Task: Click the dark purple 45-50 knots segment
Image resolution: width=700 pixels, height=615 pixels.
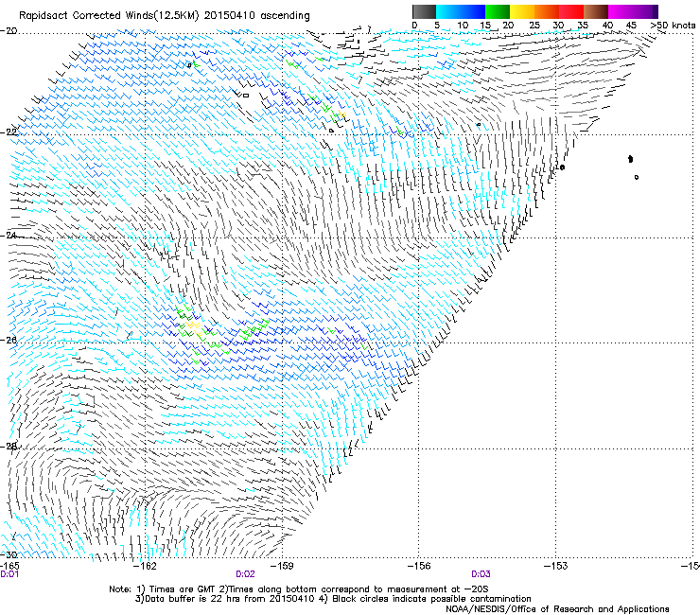Action: coord(645,11)
